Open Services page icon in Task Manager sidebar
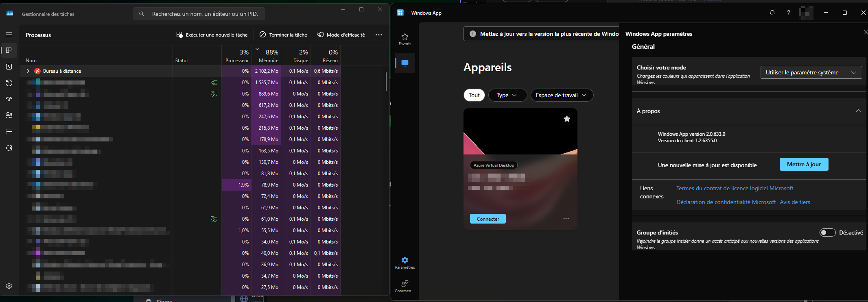868x302 pixels. pyautogui.click(x=9, y=148)
